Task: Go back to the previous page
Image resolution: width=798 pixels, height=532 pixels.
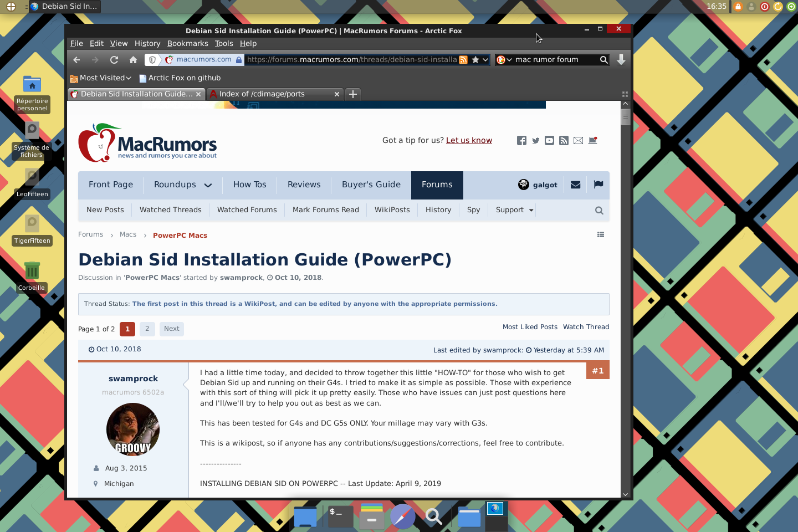Action: point(77,60)
